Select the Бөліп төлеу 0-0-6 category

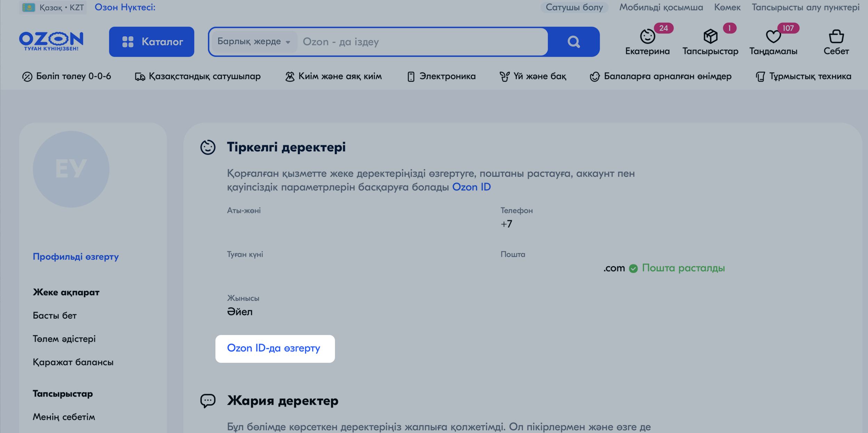click(x=66, y=76)
